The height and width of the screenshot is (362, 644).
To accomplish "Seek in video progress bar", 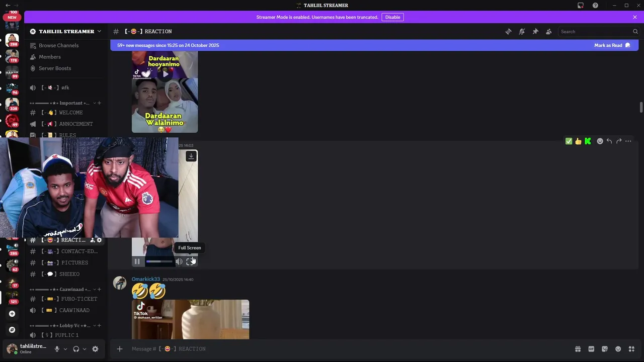I will tap(159, 261).
